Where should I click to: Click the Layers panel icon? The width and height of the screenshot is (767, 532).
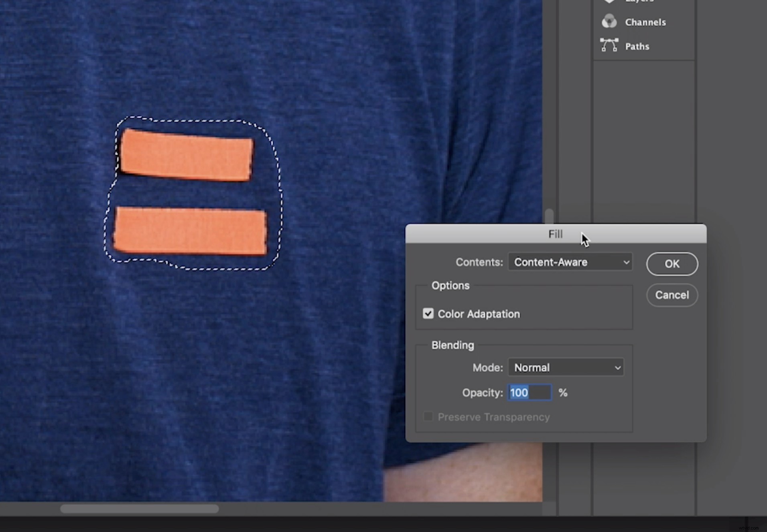(609, 2)
